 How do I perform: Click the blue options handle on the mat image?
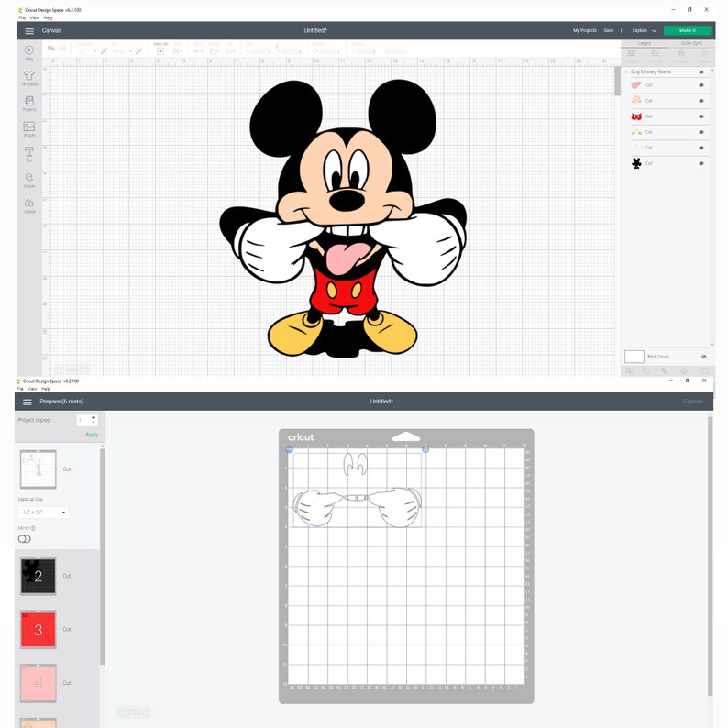tap(289, 449)
